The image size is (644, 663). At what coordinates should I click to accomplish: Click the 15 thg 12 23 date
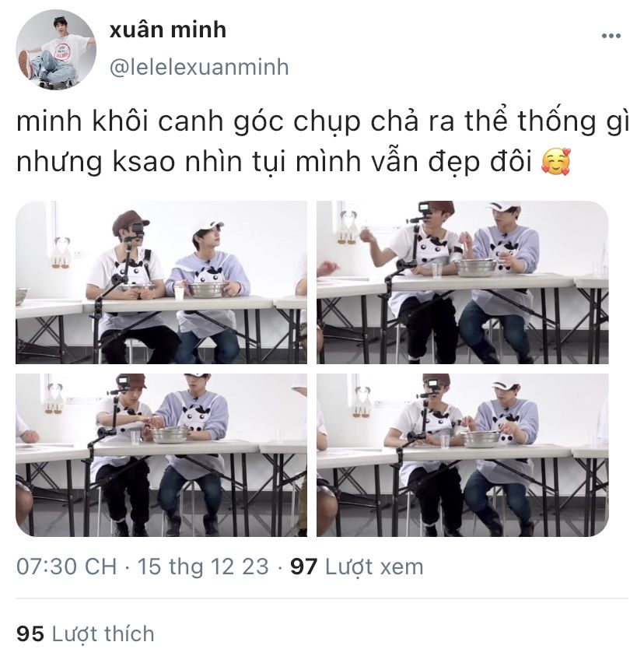(x=203, y=567)
